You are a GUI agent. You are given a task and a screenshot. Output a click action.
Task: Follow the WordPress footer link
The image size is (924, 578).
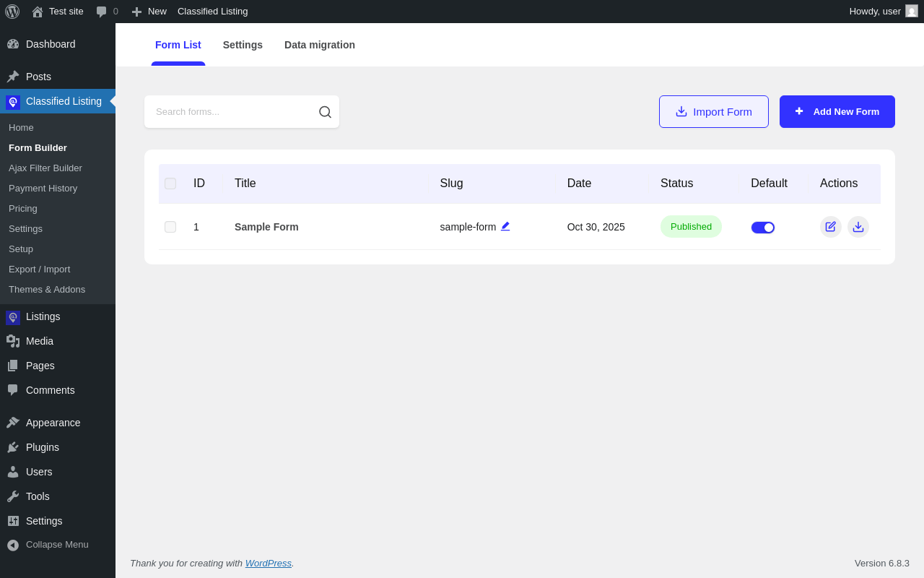pyautogui.click(x=268, y=564)
